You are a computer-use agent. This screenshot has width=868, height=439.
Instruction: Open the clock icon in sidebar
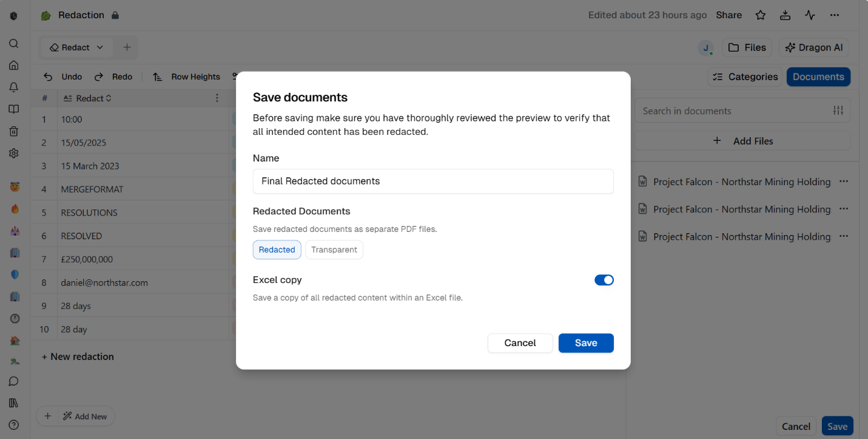coord(15,318)
